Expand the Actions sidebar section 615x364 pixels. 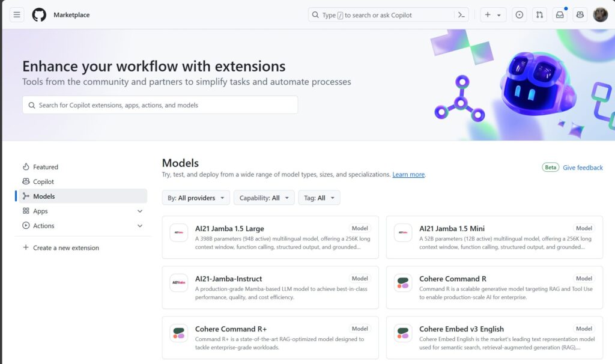pos(140,226)
